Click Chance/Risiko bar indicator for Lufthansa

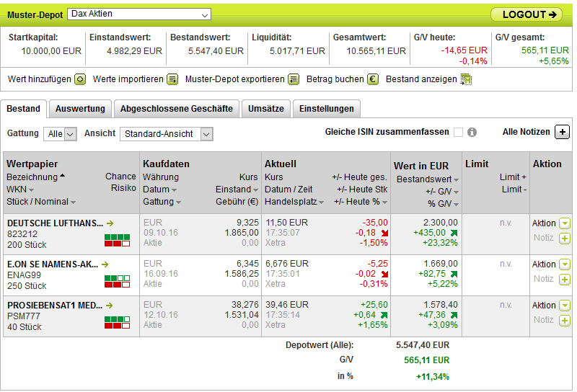tap(117, 240)
